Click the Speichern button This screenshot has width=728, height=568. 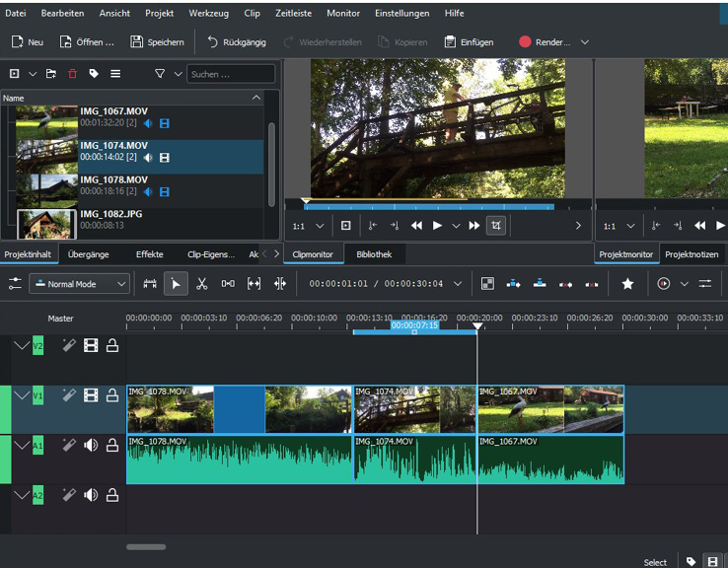[157, 42]
